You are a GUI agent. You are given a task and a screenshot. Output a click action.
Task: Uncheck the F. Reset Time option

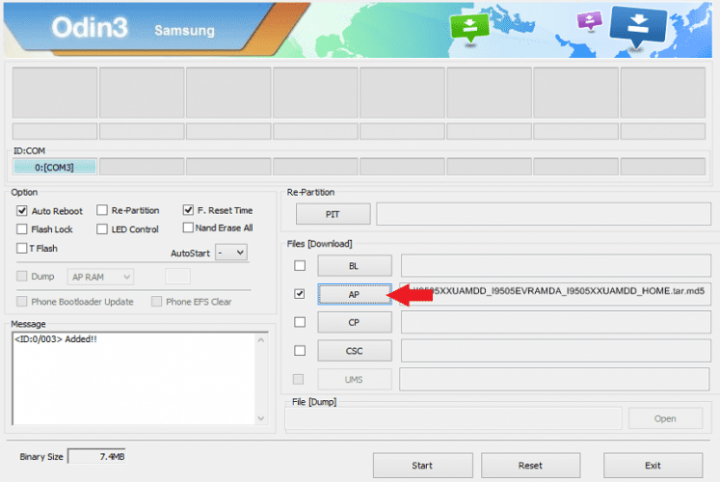[188, 210]
